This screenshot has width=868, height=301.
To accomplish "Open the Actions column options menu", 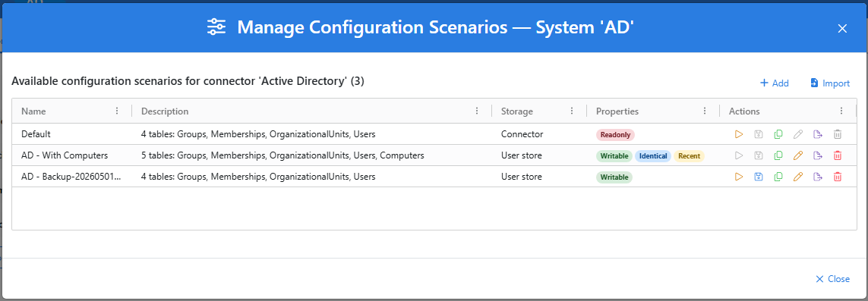I will pyautogui.click(x=841, y=111).
